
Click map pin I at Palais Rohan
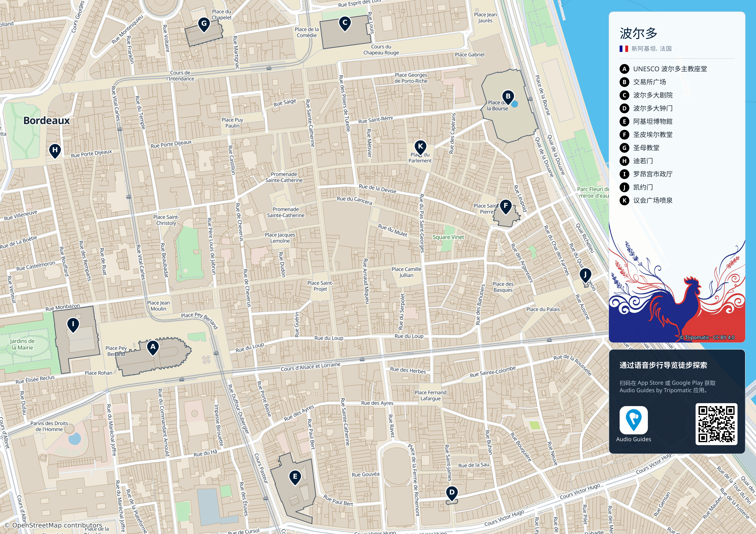click(x=73, y=325)
